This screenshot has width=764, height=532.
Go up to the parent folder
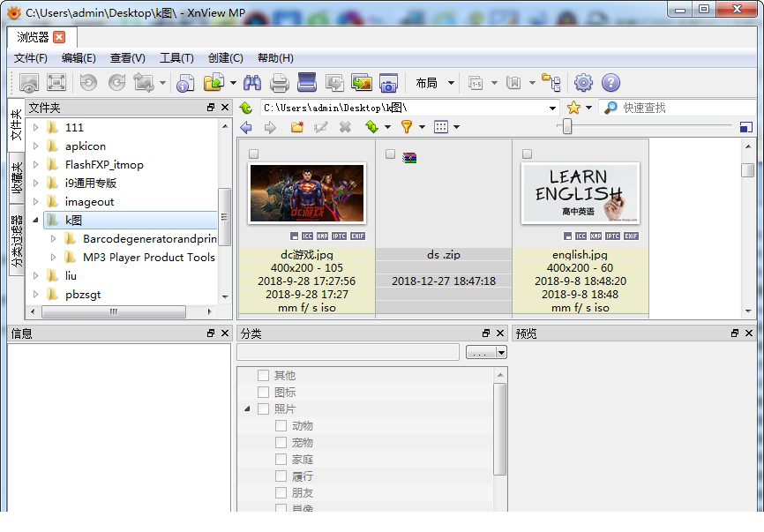pyautogui.click(x=246, y=107)
